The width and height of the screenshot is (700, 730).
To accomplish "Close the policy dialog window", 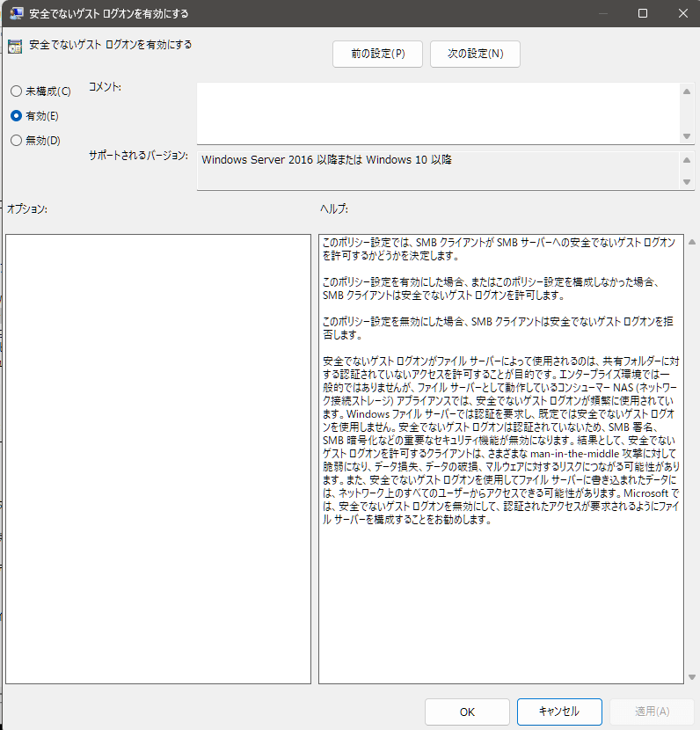I will [x=682, y=13].
